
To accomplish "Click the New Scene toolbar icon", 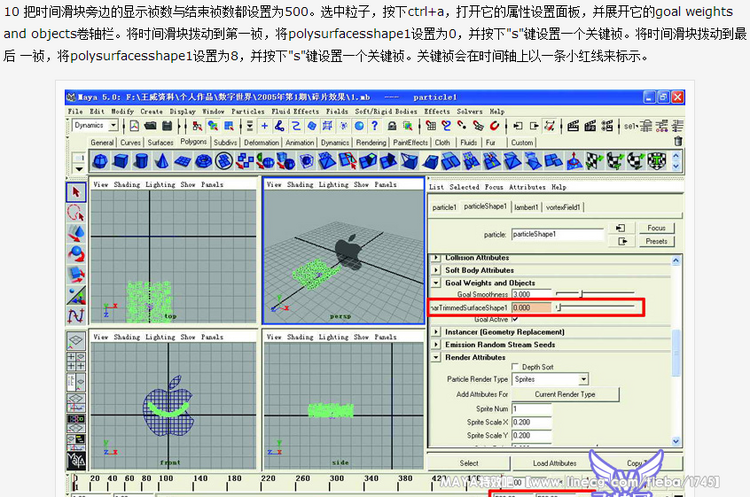I will tap(134, 126).
